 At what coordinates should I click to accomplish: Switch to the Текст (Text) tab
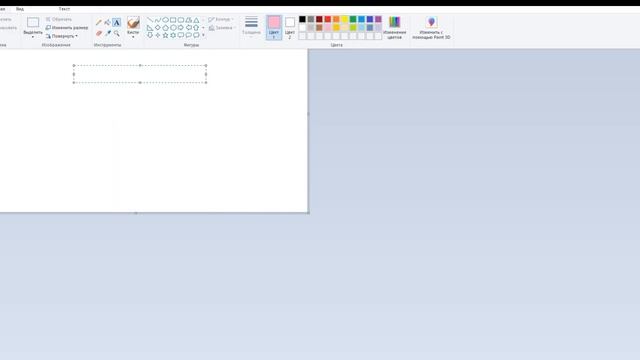[x=64, y=9]
